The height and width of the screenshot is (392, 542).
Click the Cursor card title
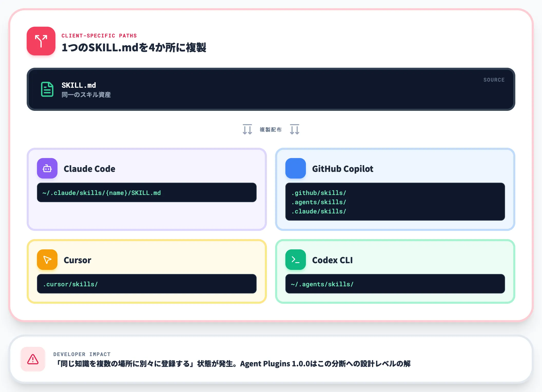(x=78, y=260)
